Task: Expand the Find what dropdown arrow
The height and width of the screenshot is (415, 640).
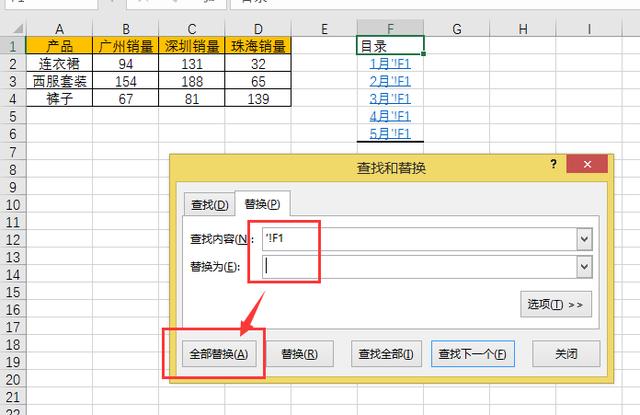Action: click(x=584, y=239)
